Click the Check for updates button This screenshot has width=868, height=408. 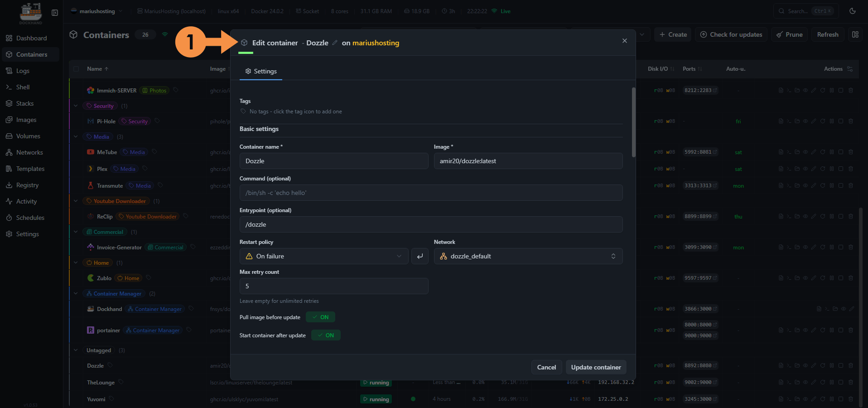(x=731, y=34)
